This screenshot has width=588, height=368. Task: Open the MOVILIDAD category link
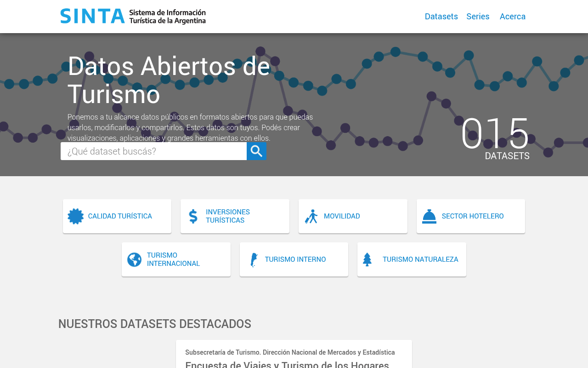click(x=353, y=216)
